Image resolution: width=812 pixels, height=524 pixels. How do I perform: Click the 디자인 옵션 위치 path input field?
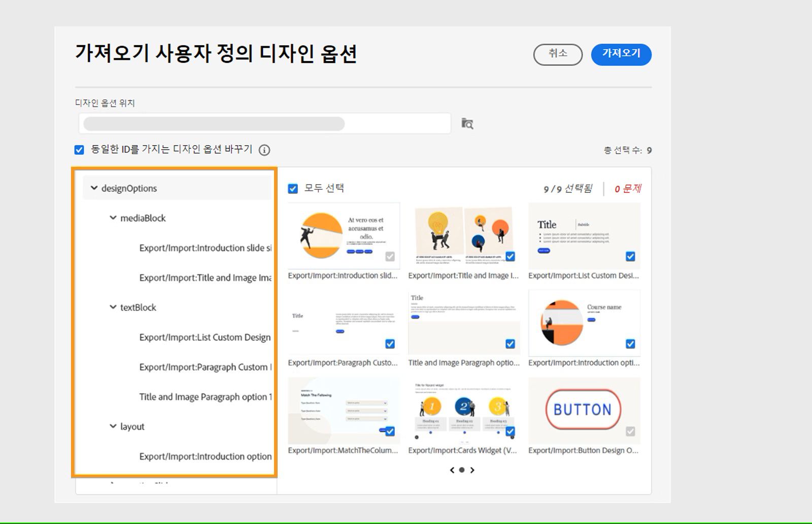click(264, 123)
